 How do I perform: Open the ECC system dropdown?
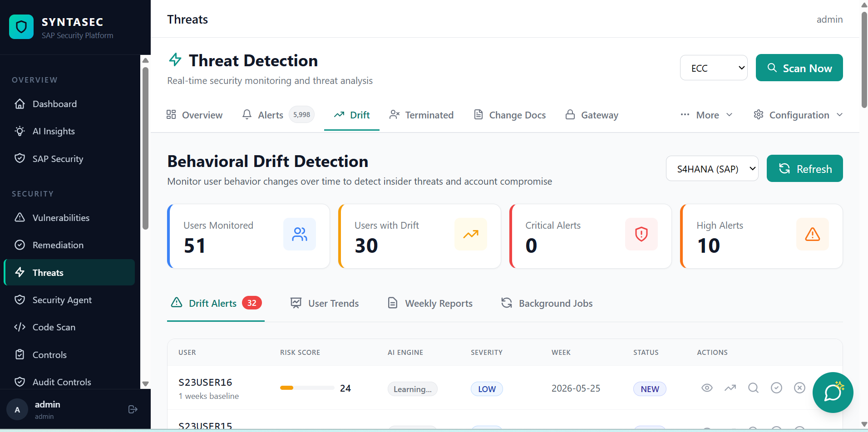coord(714,68)
